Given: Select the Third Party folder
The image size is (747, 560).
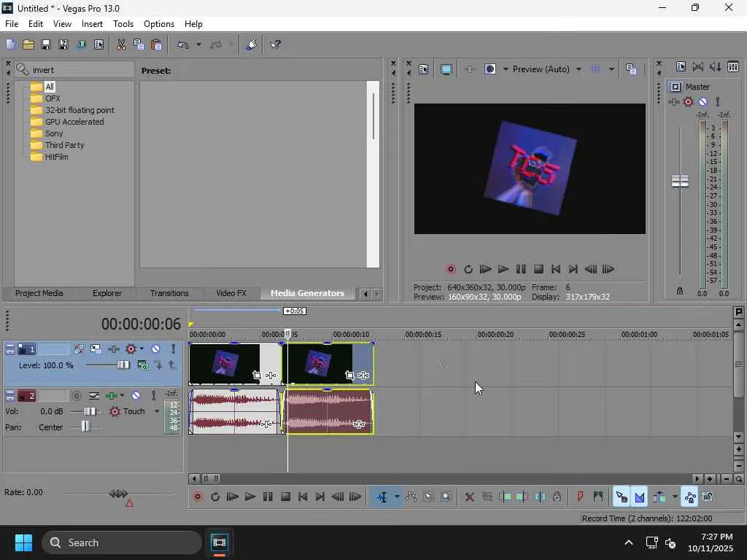Looking at the screenshot, I should click(x=64, y=145).
